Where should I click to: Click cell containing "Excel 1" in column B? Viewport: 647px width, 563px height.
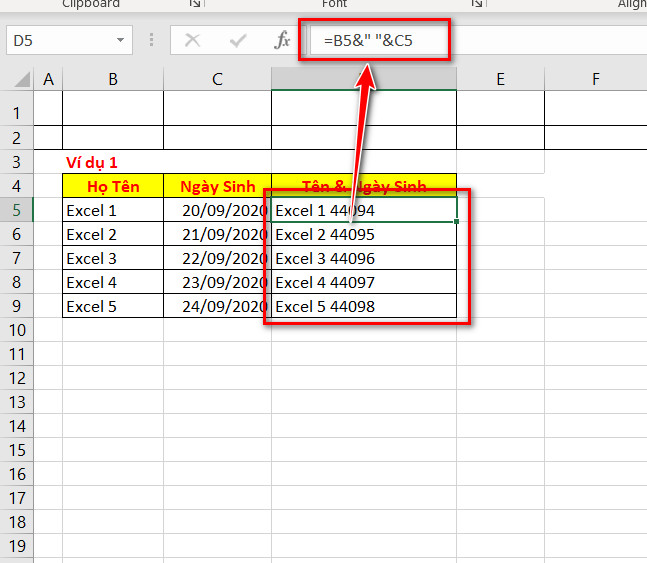click(x=113, y=210)
